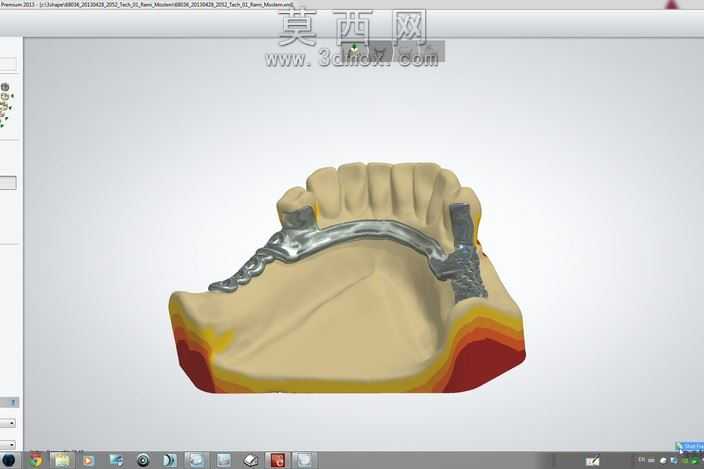Open the white scanner-shaped taskbar icon
The height and width of the screenshot is (469, 704).
251,460
